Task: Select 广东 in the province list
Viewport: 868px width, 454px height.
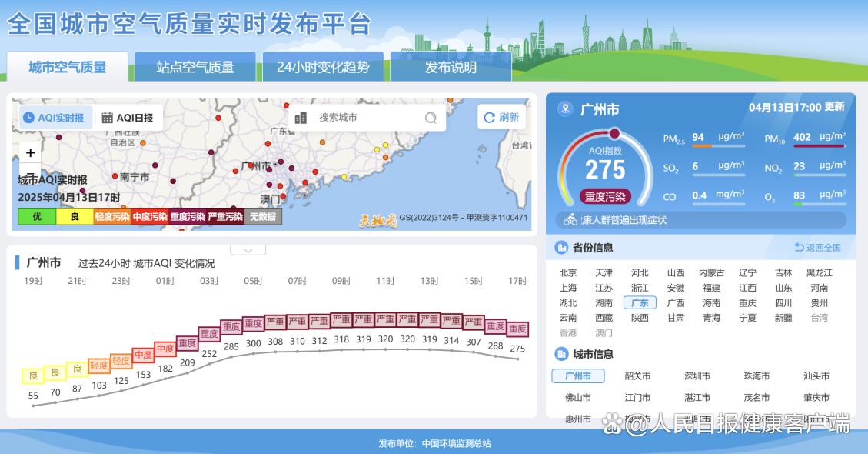Action: (640, 302)
